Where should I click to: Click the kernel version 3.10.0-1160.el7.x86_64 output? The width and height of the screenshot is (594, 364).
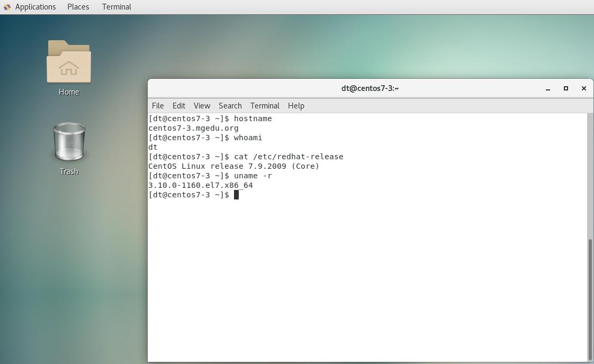coord(201,185)
